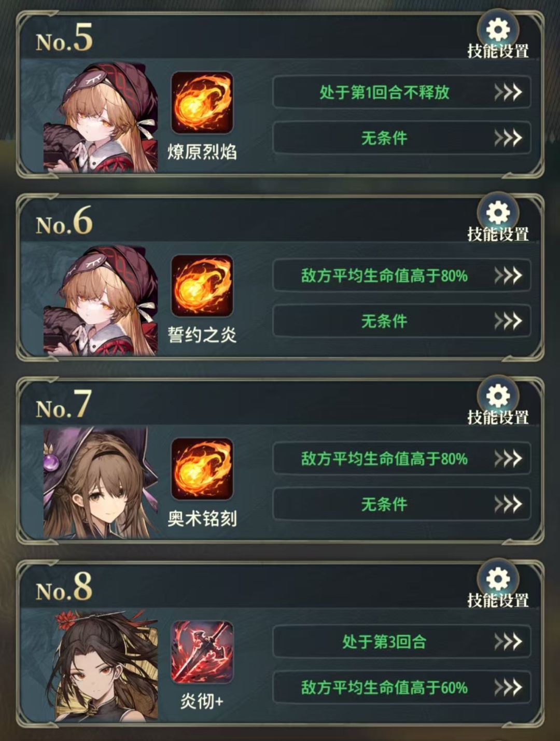Screen dimensions: 560x741
Task: Open skill settings gear for No.6
Action: tap(498, 213)
